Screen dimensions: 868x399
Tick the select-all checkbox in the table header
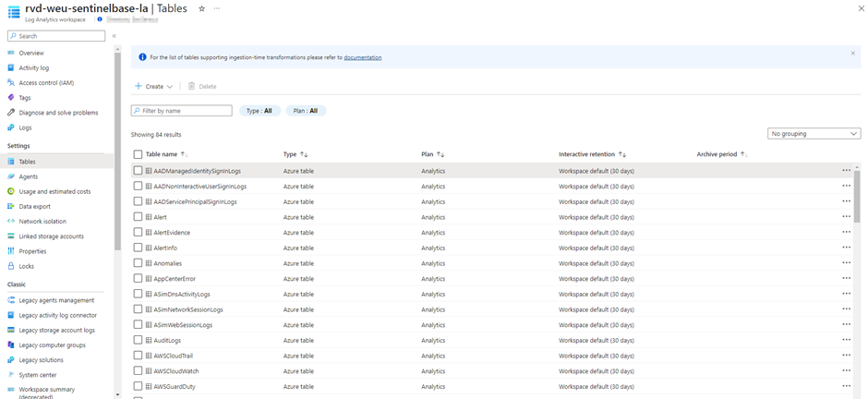coord(138,154)
